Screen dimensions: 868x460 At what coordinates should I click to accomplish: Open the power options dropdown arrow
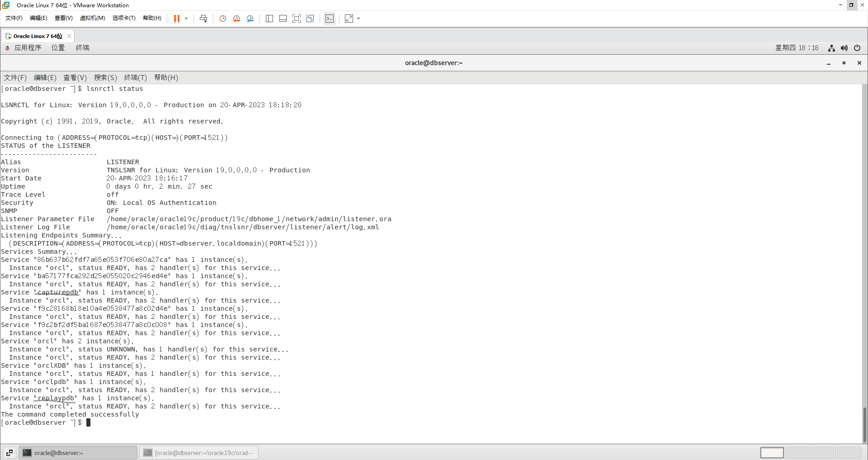[x=186, y=19]
